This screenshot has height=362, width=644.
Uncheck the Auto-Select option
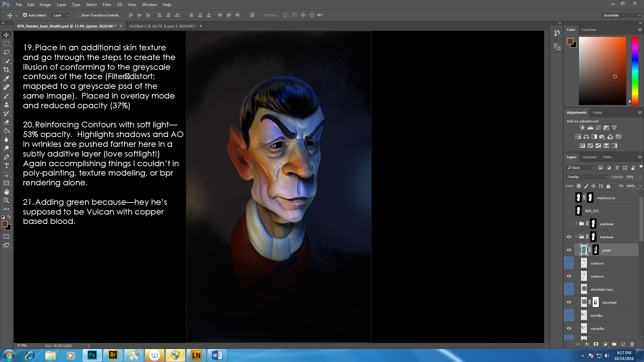(x=25, y=15)
